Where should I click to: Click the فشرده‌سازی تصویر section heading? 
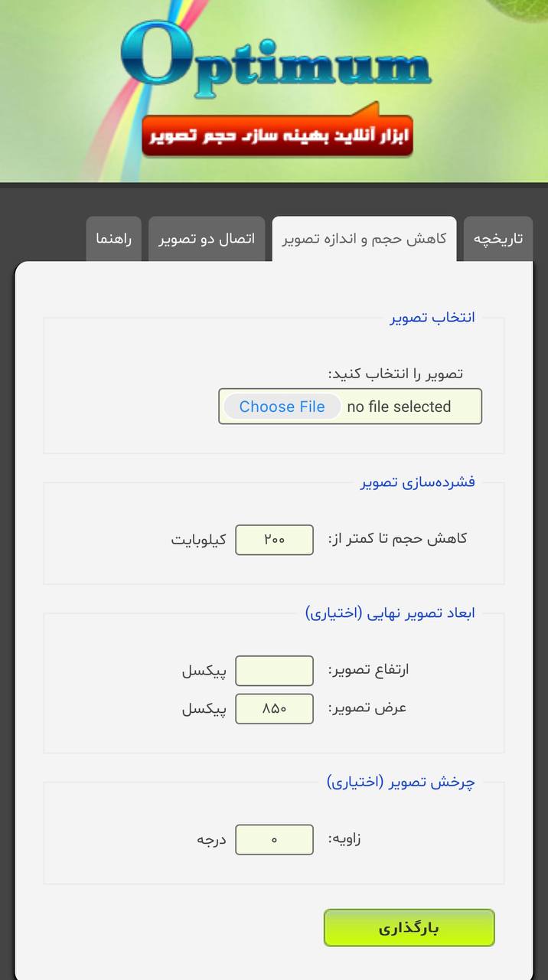(418, 482)
